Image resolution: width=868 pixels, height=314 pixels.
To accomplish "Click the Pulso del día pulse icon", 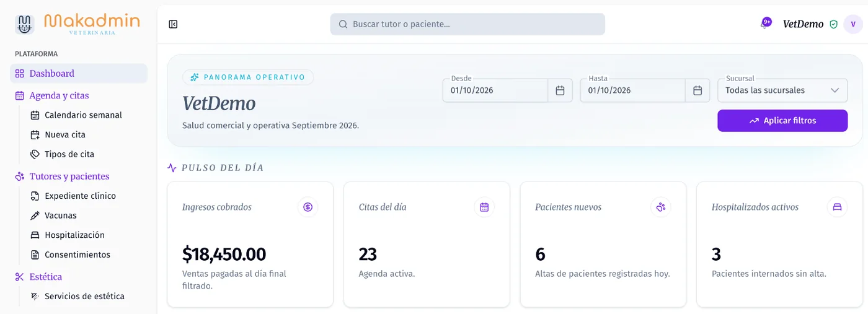I will point(172,168).
